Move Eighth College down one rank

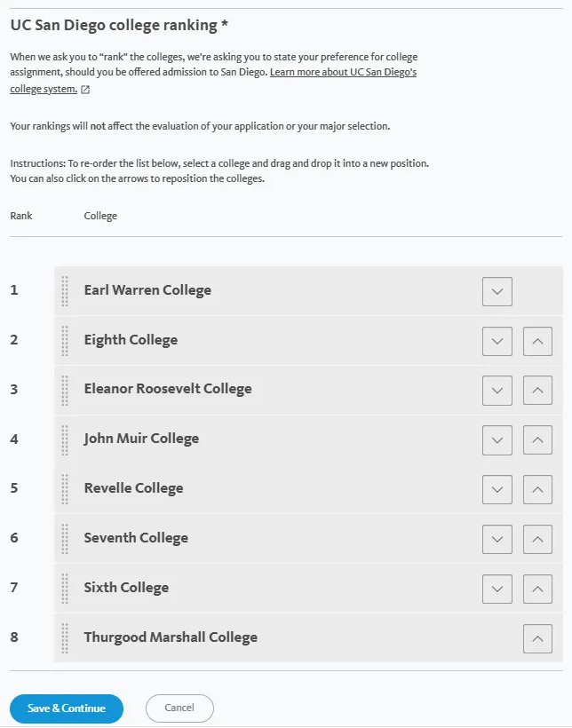coord(497,341)
